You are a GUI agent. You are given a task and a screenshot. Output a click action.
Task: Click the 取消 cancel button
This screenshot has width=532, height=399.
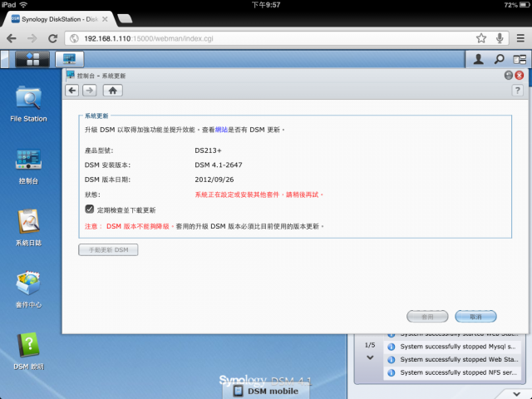point(475,316)
